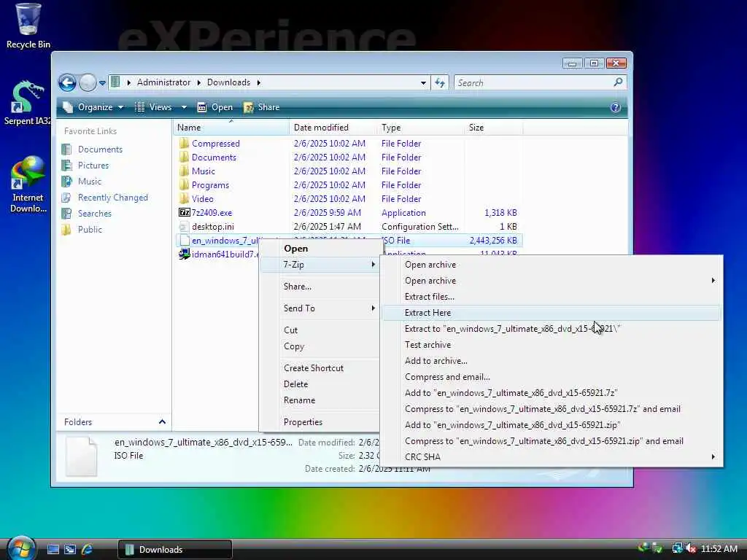Click the Open toolbar button
The image size is (747, 560).
point(215,107)
